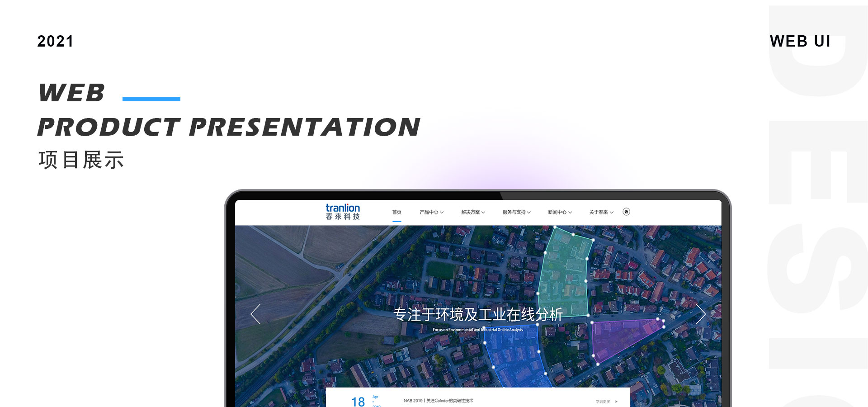Click the green highlighted map region
The image size is (868, 407).
(x=564, y=271)
